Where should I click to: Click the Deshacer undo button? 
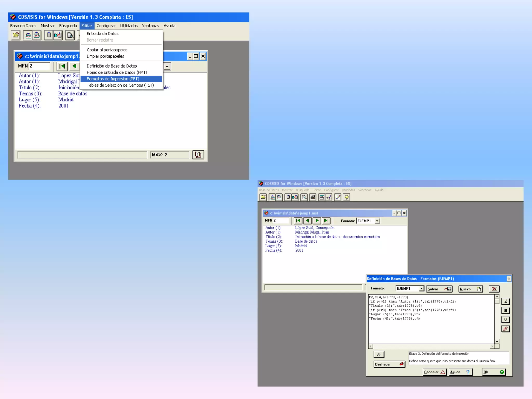click(389, 364)
